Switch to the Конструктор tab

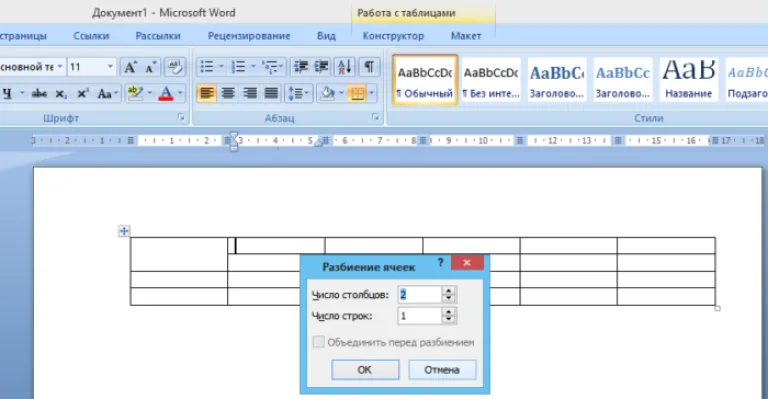393,36
